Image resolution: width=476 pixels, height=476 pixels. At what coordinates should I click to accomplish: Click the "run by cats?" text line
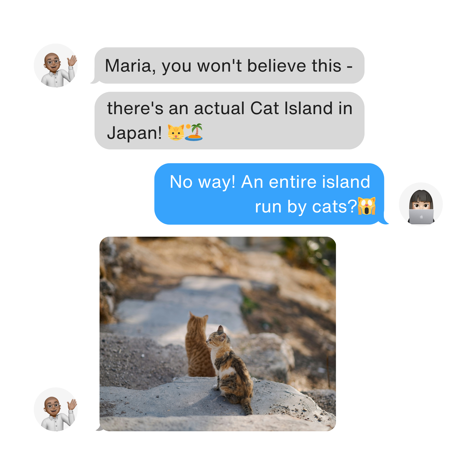click(x=306, y=206)
